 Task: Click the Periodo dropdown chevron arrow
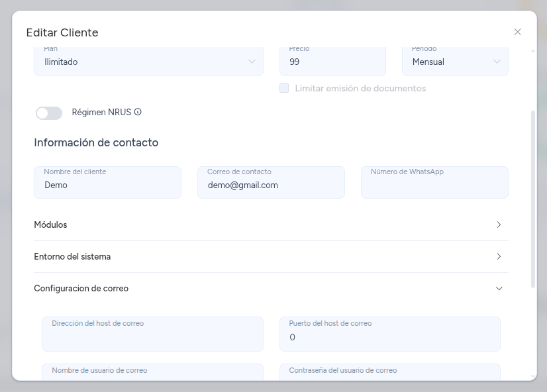pyautogui.click(x=497, y=62)
